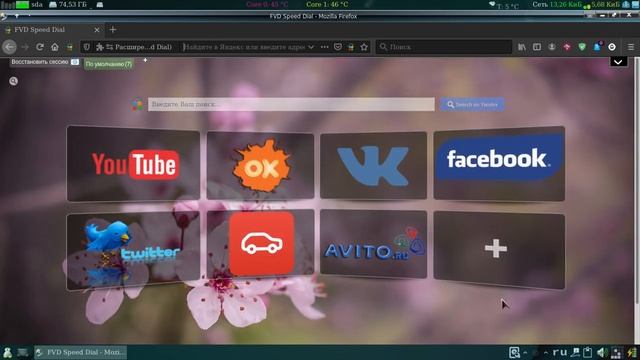Click the Speed Dial search input field

click(x=291, y=104)
